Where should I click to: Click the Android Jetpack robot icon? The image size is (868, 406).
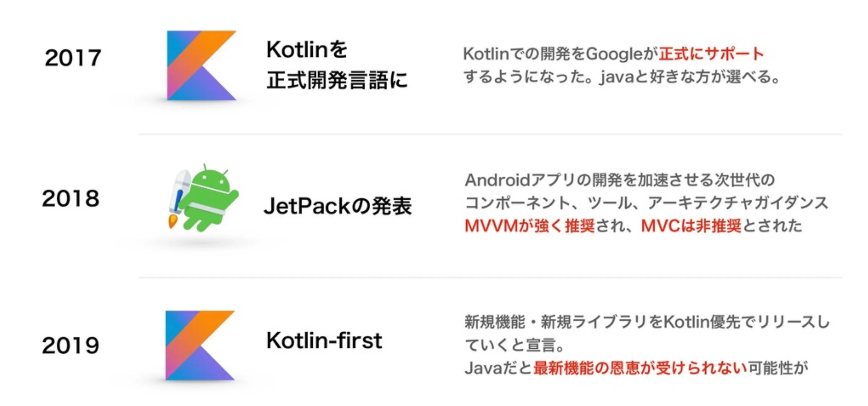[203, 198]
